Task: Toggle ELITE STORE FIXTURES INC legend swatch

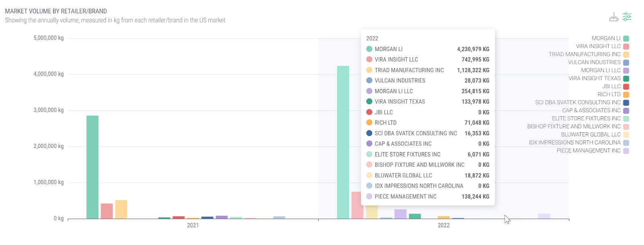Action: (x=626, y=119)
